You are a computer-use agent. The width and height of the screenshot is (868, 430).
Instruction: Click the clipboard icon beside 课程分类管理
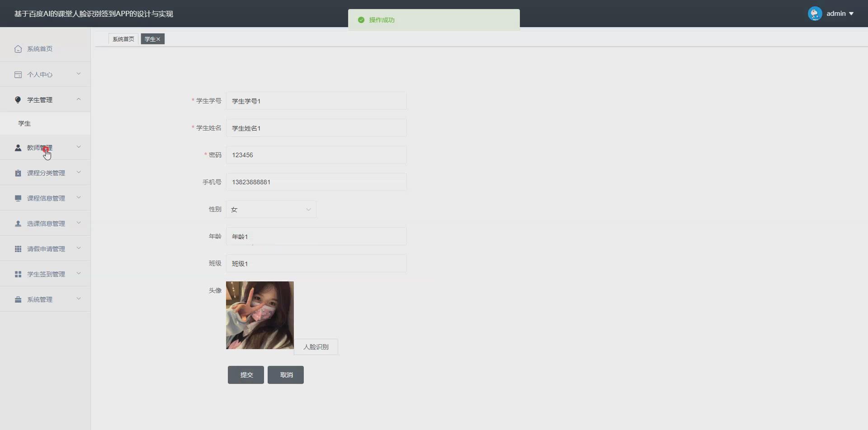pos(18,173)
